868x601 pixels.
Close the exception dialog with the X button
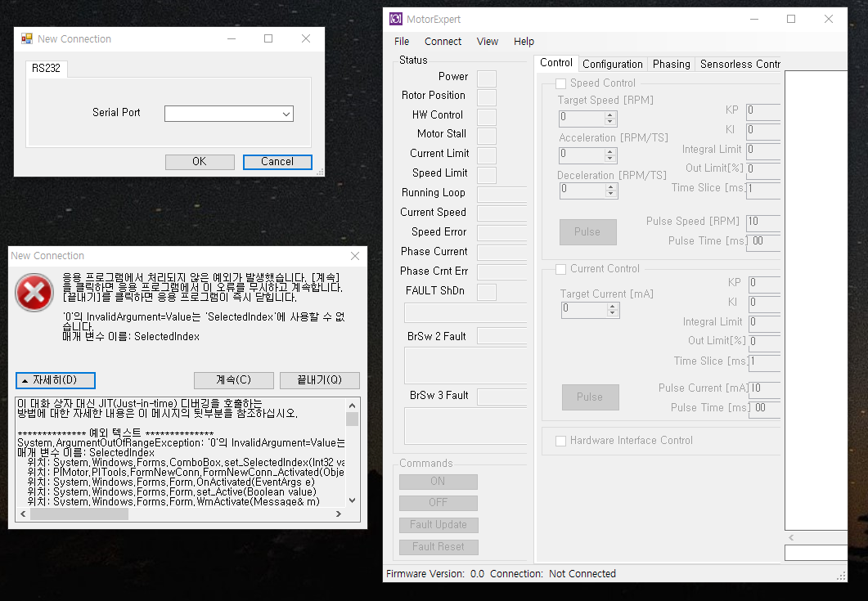click(x=355, y=256)
